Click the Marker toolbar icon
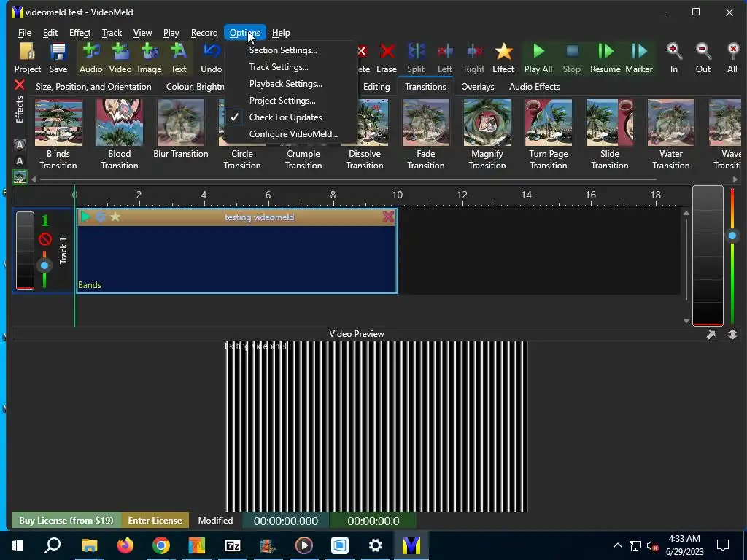Screen dimensions: 747x560 639,58
